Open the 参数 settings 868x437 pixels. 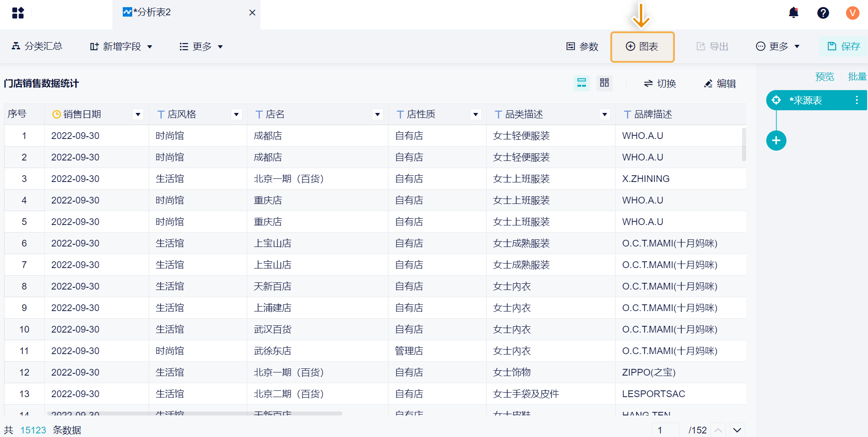(582, 47)
